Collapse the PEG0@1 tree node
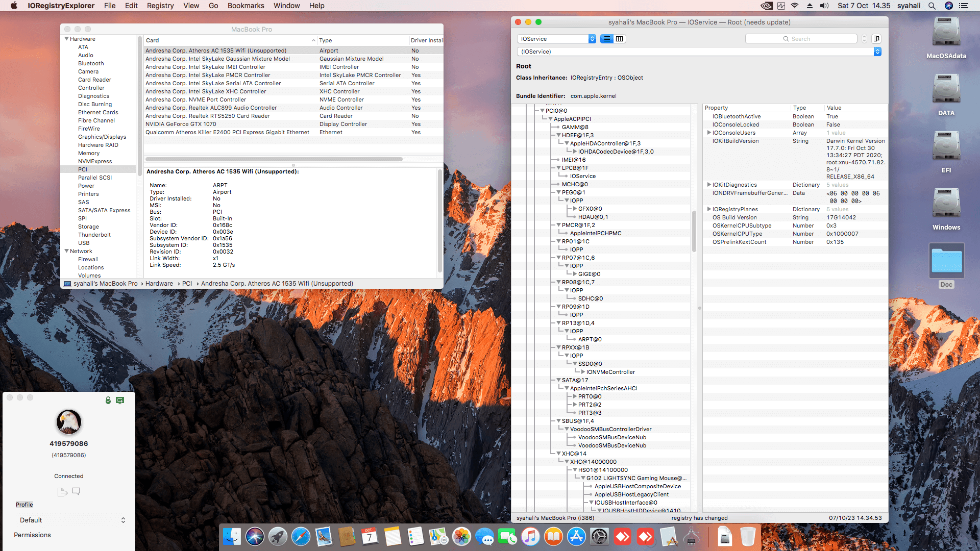This screenshot has height=551, width=980. click(x=559, y=192)
